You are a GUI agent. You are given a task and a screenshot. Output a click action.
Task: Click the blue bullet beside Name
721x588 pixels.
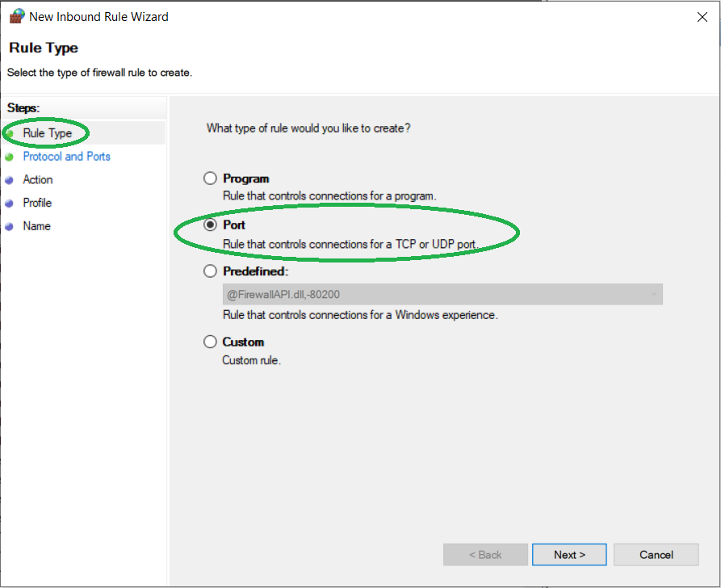coord(10,227)
